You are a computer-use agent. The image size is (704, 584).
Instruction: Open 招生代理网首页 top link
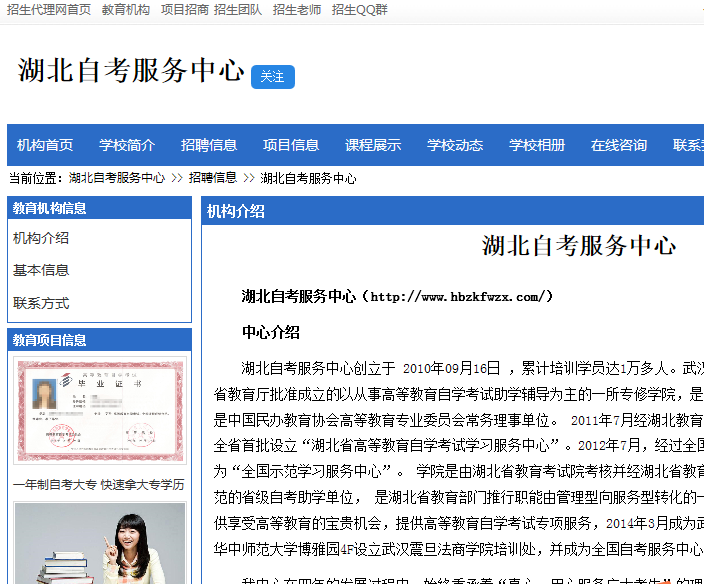(49, 10)
